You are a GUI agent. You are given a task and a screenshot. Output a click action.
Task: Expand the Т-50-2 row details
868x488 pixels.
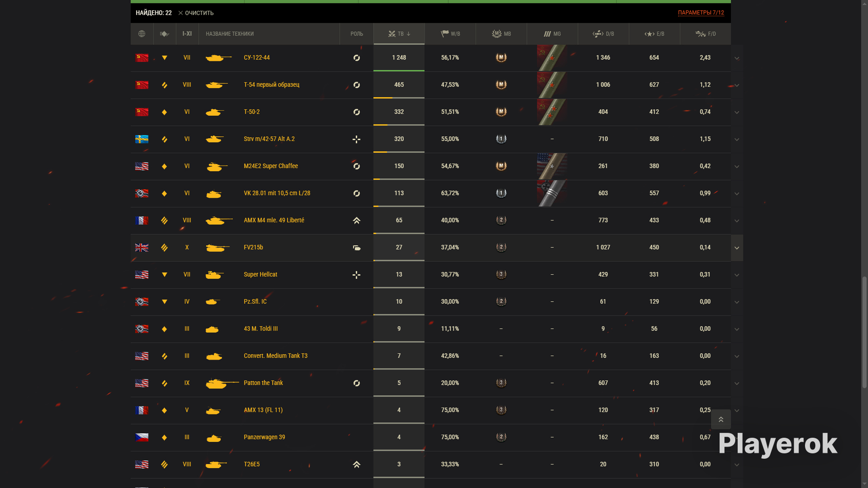737,112
